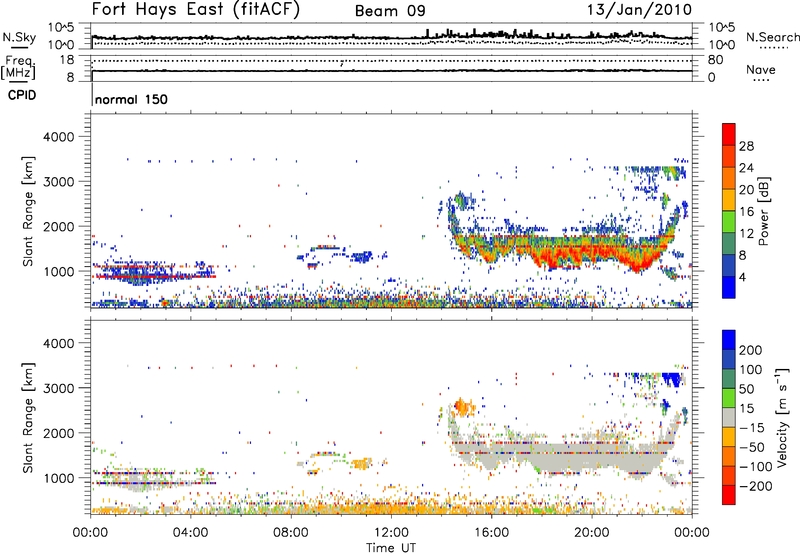Click the CPID row label

click(x=21, y=95)
